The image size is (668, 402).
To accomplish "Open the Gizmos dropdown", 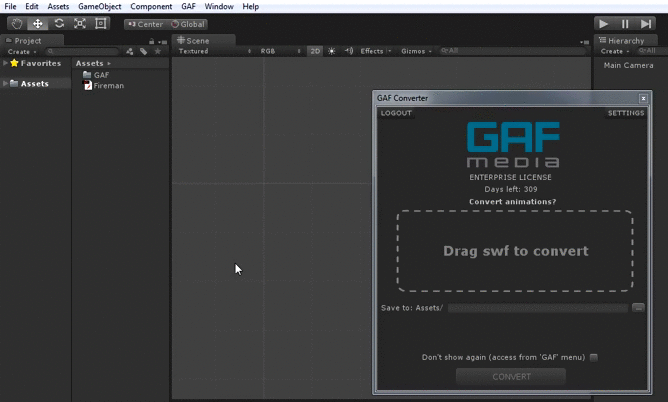I will point(416,51).
